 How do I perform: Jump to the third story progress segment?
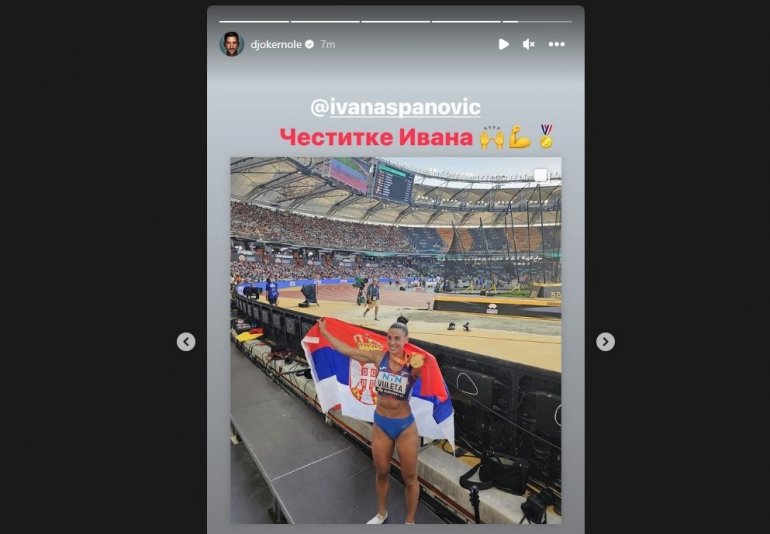[395, 22]
